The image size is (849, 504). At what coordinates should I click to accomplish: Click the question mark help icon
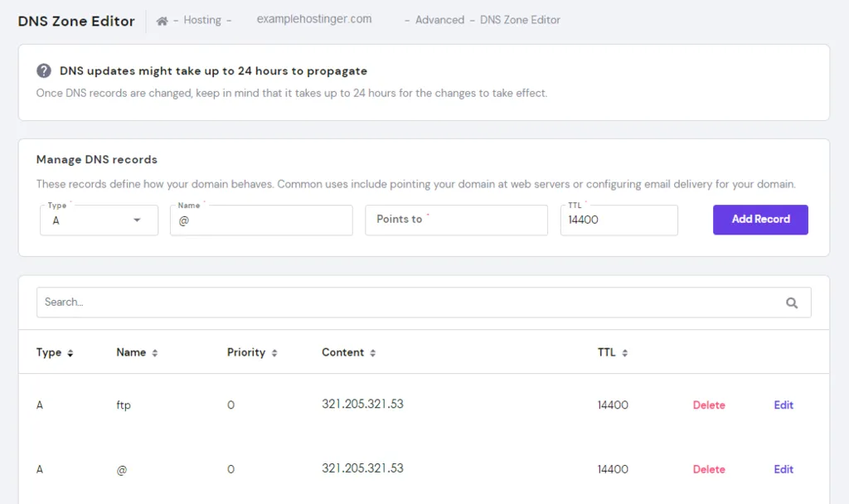pos(44,71)
